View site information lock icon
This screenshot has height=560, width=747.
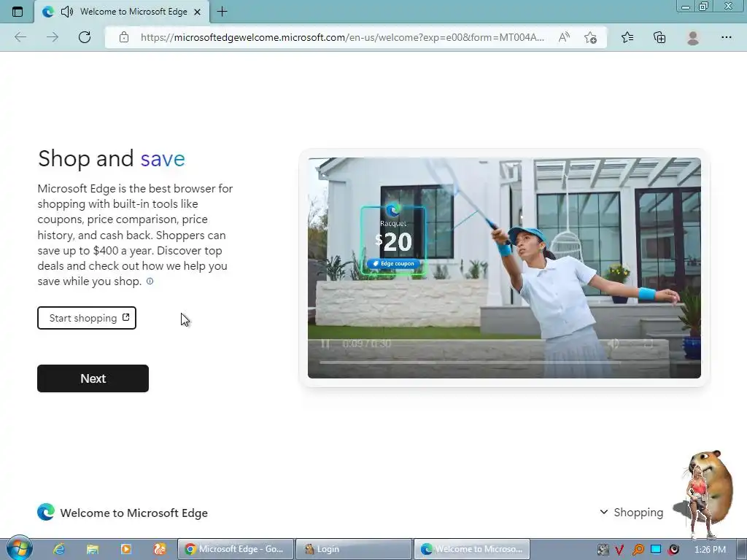(124, 37)
